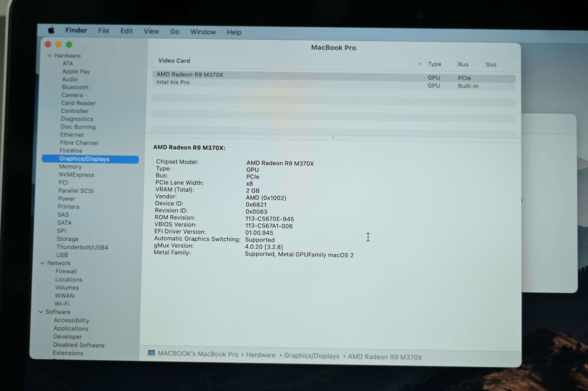The image size is (588, 391).
Task: Select USB in the sidebar
Action: tap(62, 255)
